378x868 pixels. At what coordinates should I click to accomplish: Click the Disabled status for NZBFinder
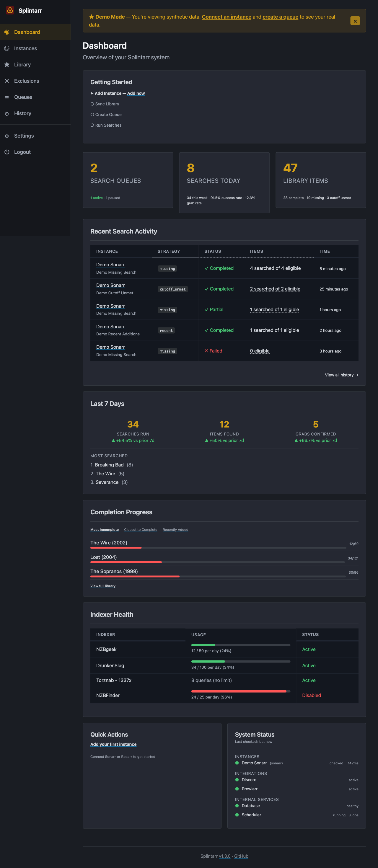click(x=311, y=695)
